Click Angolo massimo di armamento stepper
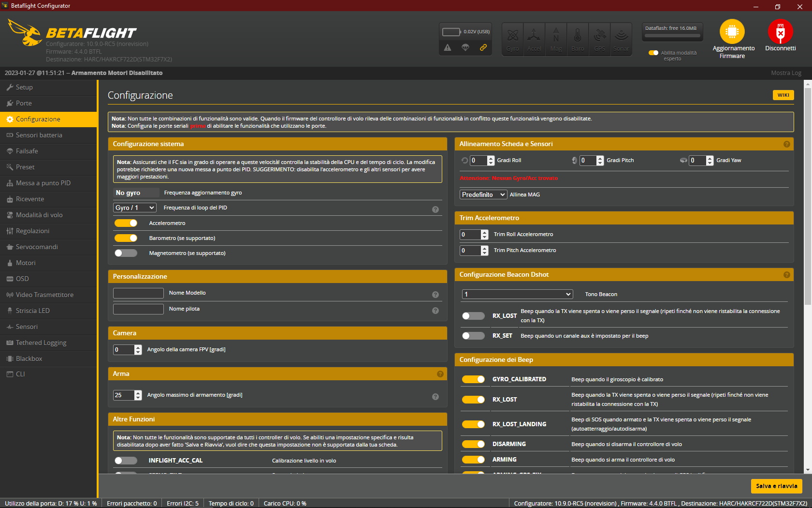Screen dimensions: 812x508 click(138, 395)
